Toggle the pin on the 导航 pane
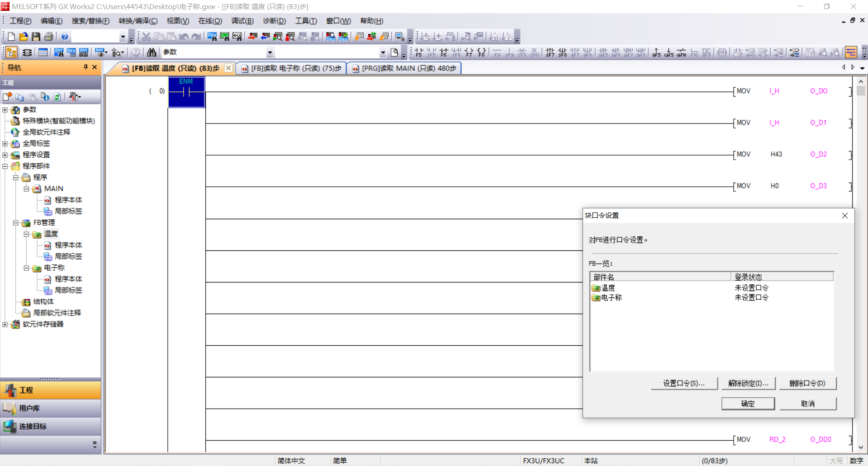The width and height of the screenshot is (868, 466). (x=85, y=67)
